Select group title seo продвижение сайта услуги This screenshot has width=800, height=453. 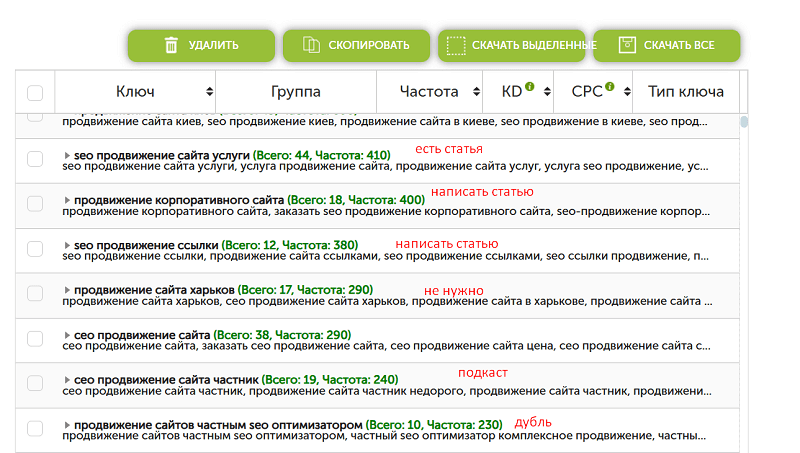coord(162,156)
